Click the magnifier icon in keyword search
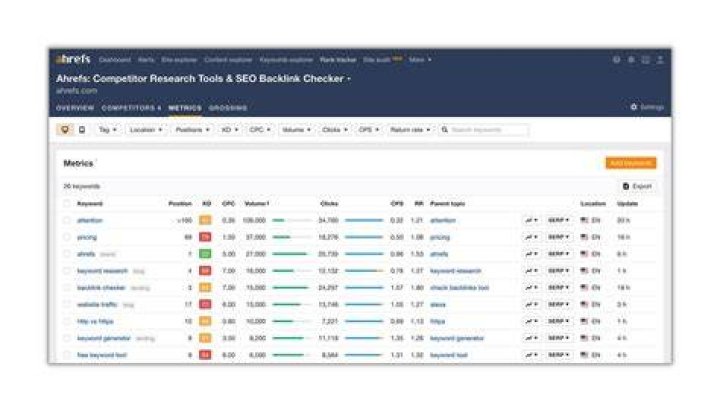Screen dimensions: 720x404 pos(444,130)
